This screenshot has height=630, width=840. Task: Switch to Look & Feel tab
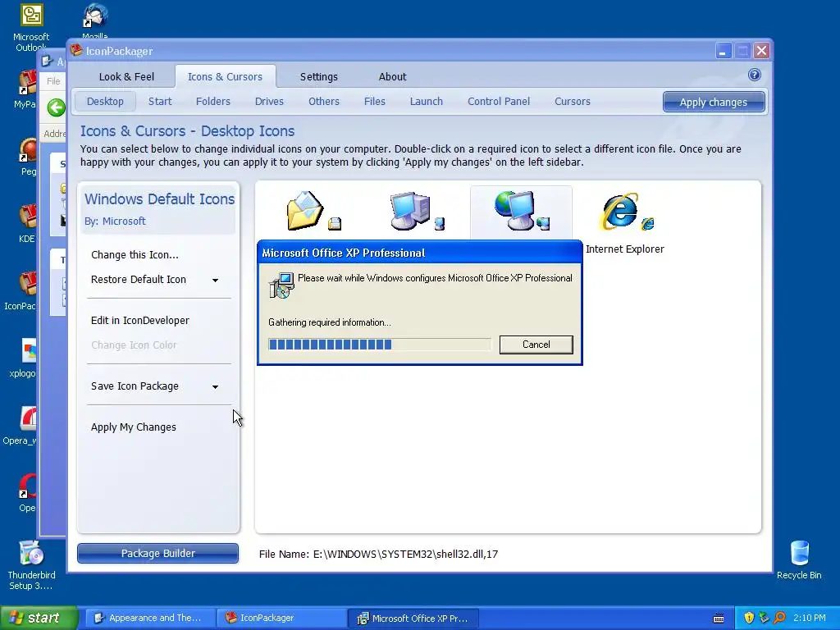coord(126,76)
